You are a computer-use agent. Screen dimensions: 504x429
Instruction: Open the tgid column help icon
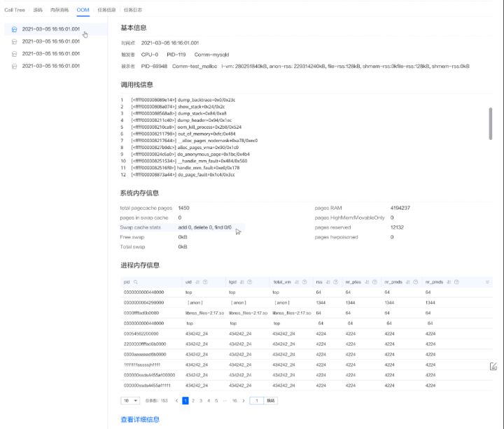[x=249, y=282]
